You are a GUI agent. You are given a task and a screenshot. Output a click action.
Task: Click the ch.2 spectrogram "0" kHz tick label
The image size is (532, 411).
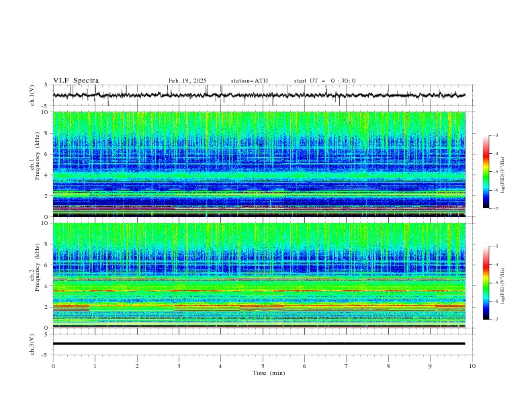pyautogui.click(x=48, y=328)
